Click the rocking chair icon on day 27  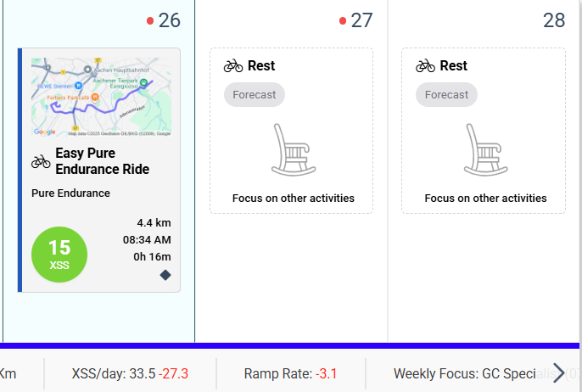[294, 149]
